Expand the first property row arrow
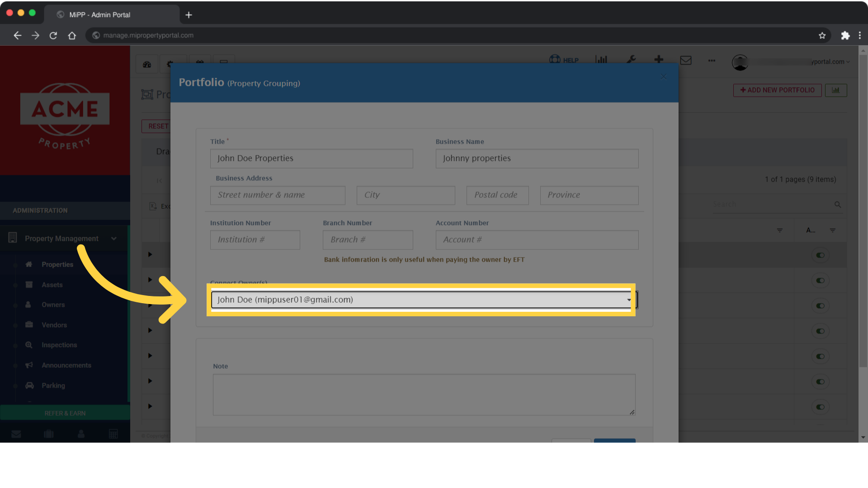The width and height of the screenshot is (868, 488). [x=150, y=255]
